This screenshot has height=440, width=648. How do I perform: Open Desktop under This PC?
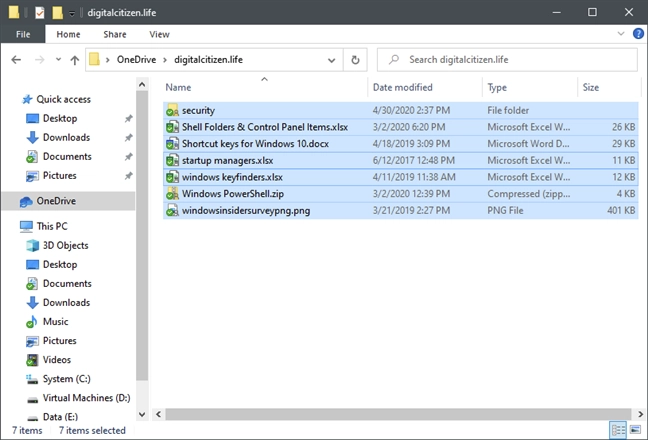pyautogui.click(x=60, y=264)
